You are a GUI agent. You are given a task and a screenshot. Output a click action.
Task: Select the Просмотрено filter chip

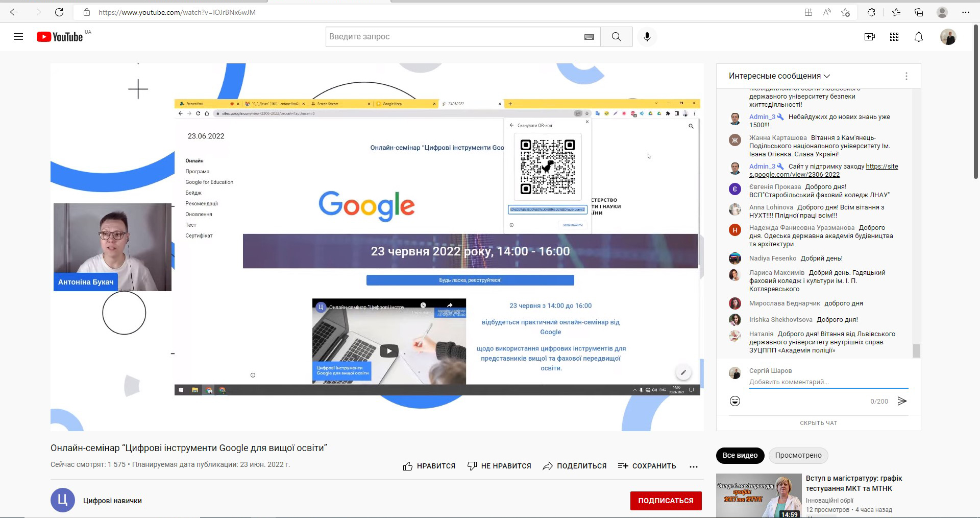798,455
